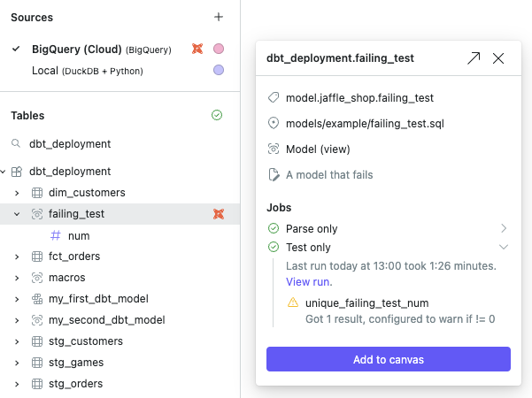Image resolution: width=532 pixels, height=398 pixels.
Task: Click the my_second_dbt_model view icon
Action: (37, 320)
